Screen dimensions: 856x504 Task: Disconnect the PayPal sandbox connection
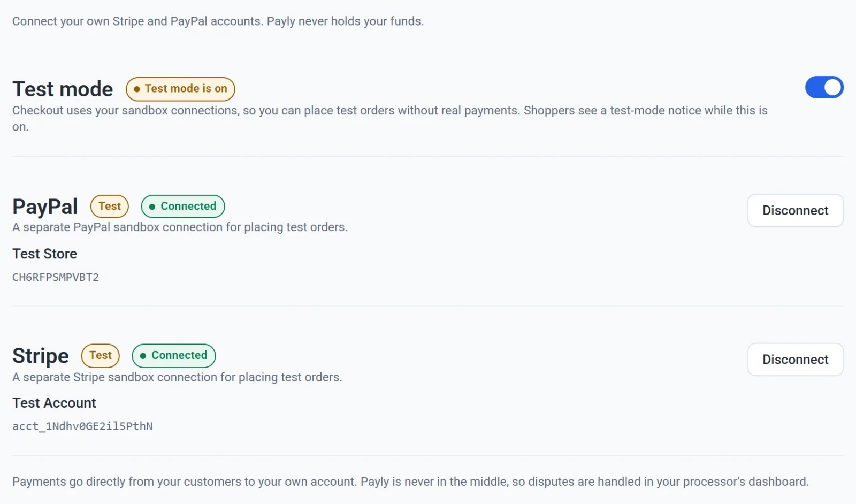795,210
